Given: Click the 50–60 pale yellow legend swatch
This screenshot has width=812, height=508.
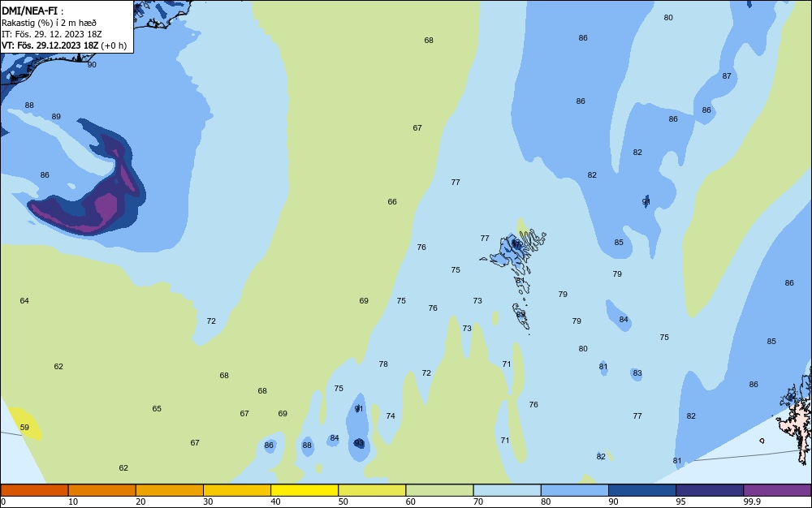Looking at the screenshot, I should click(372, 490).
